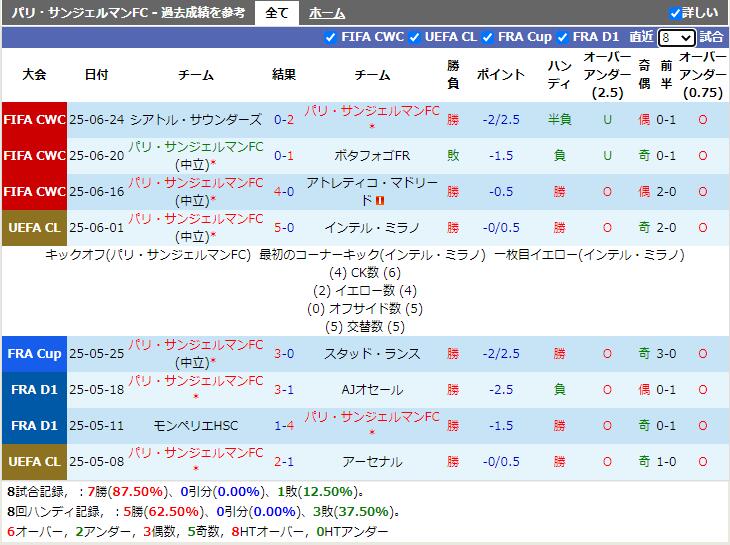Open the recent matches count dropdown

(x=676, y=37)
